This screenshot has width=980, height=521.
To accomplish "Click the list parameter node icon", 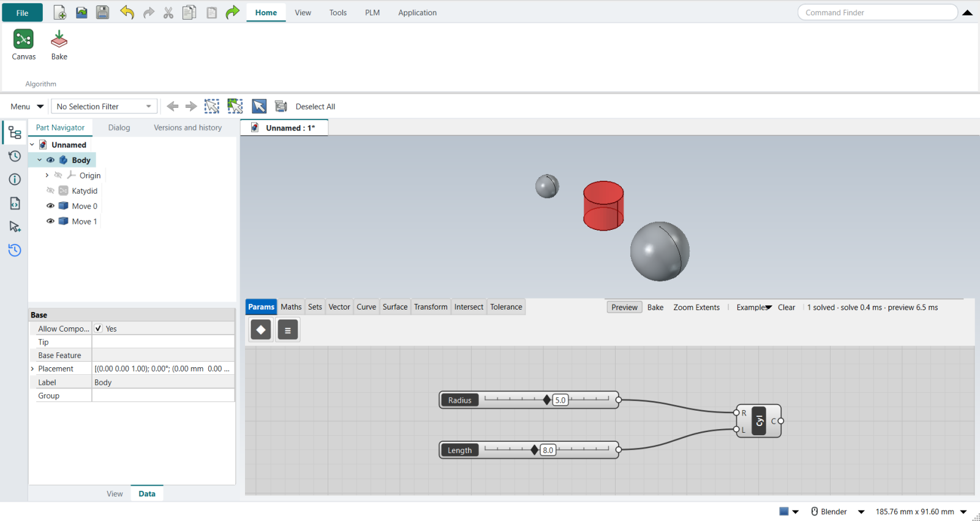I will [x=288, y=330].
